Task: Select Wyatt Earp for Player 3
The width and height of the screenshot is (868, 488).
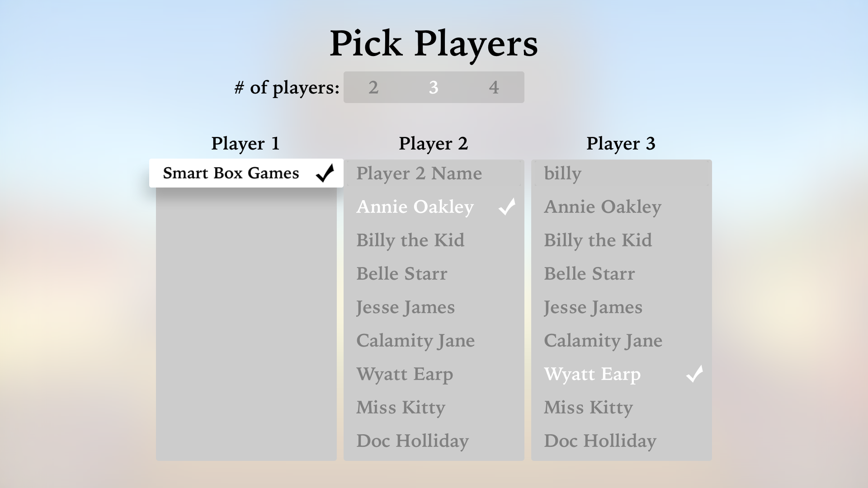Action: point(593,374)
